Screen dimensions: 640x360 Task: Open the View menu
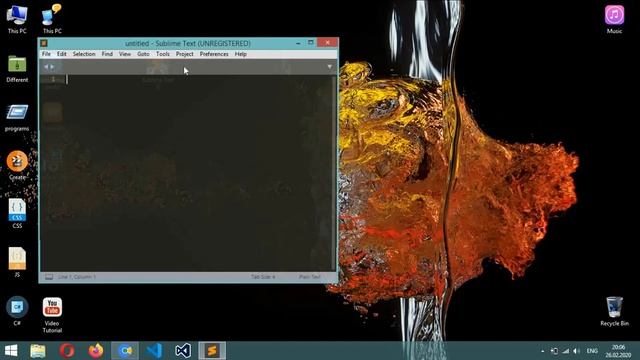125,54
